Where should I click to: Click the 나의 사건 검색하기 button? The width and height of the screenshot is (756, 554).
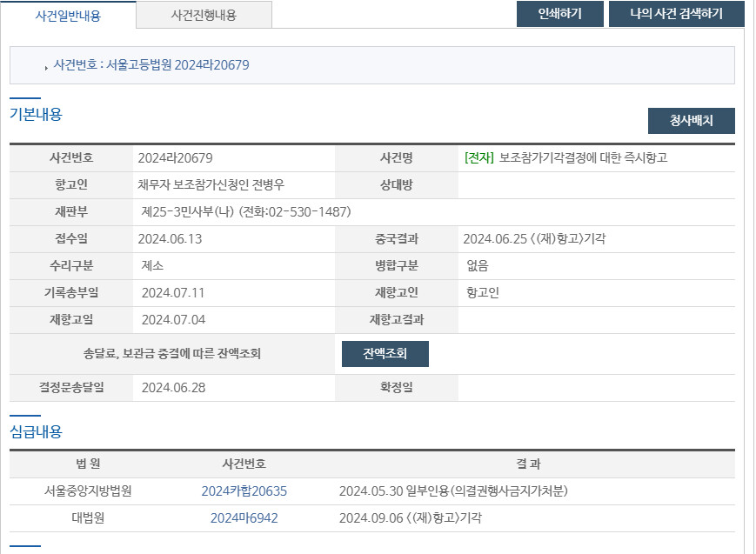pos(677,14)
